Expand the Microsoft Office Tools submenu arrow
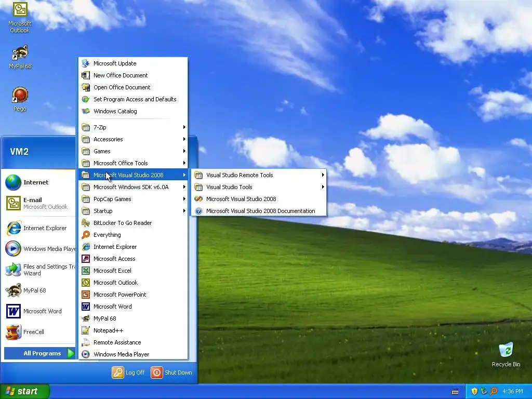 (x=184, y=163)
